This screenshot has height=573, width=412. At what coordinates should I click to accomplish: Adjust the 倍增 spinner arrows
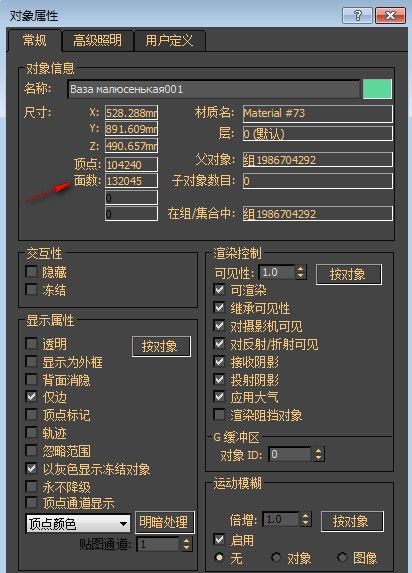[x=306, y=519]
